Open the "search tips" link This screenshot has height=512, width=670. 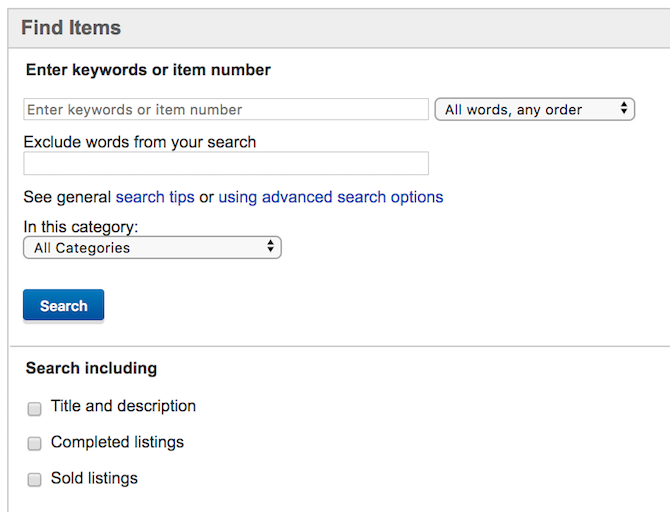(x=155, y=197)
